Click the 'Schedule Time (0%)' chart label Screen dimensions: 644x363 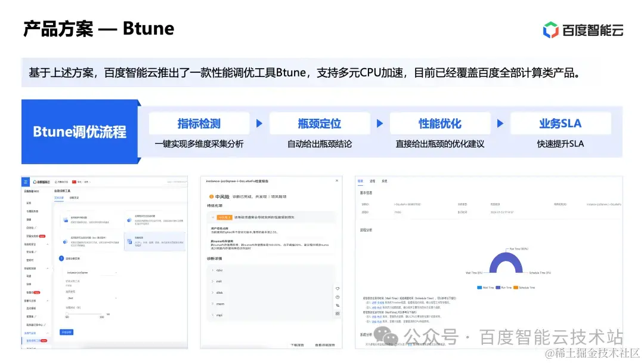tap(540, 273)
